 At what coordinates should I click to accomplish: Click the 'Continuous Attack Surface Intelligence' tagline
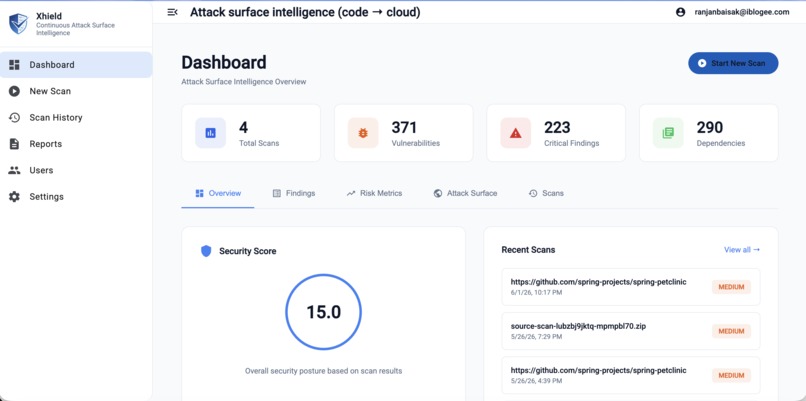tap(76, 29)
